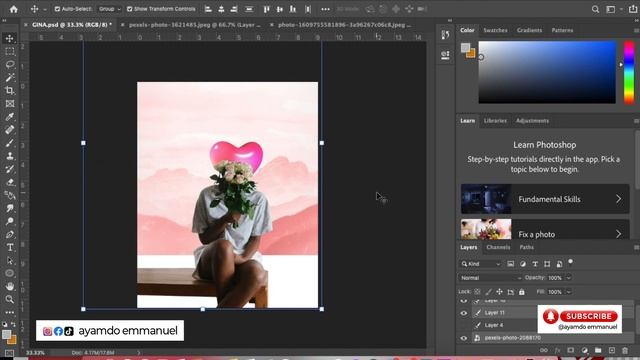Image resolution: width=640 pixels, height=360 pixels.
Task: Click the delete layer trash icon
Action: click(x=625, y=350)
